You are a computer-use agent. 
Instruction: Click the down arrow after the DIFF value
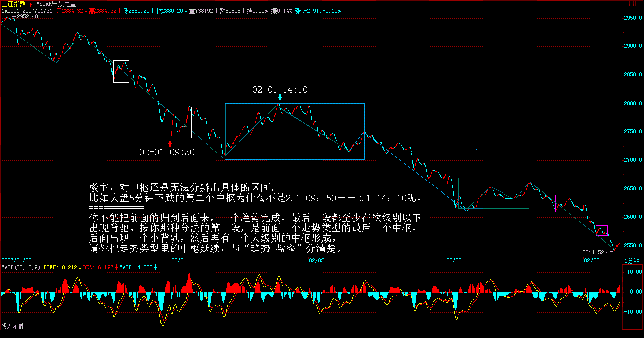pos(79,267)
